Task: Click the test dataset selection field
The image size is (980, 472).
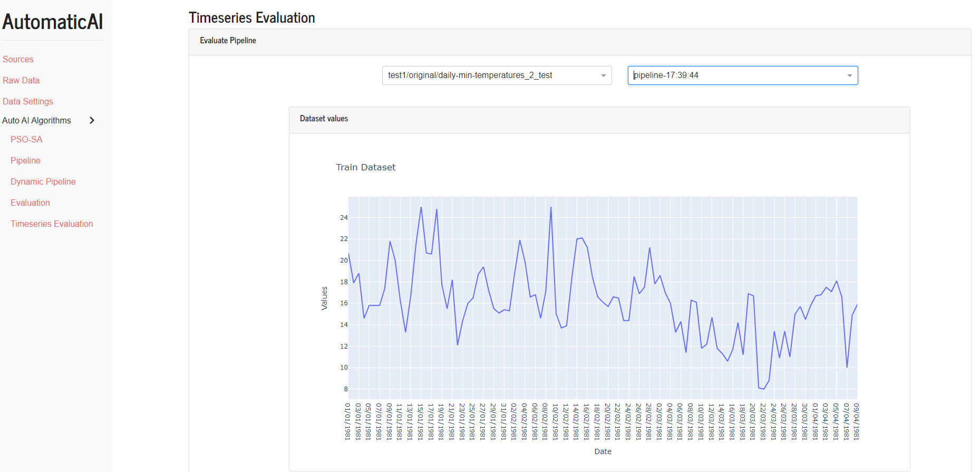Action: (497, 75)
